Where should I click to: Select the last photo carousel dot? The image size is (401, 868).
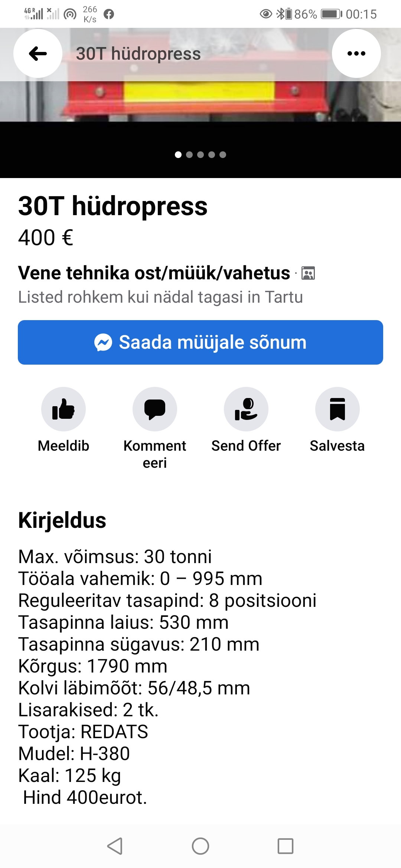point(223,155)
